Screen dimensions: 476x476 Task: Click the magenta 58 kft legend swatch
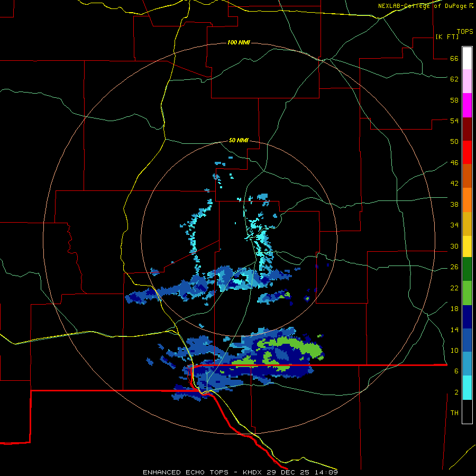(x=467, y=105)
